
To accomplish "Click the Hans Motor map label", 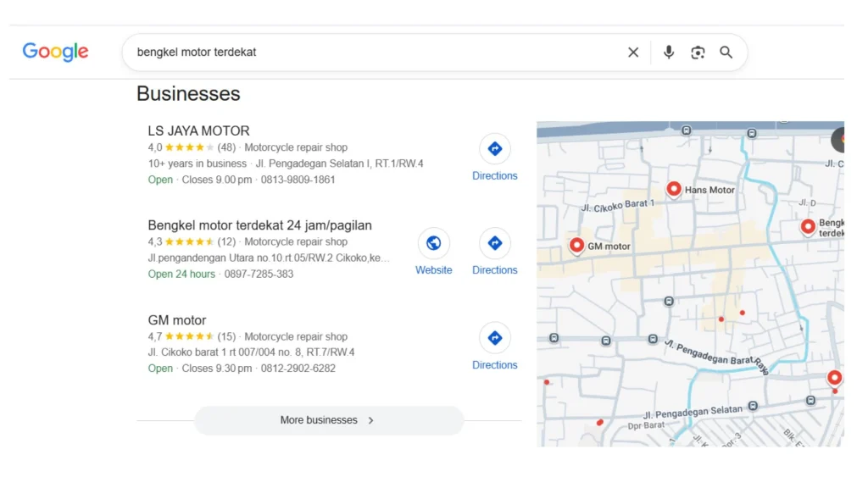I will 709,190.
